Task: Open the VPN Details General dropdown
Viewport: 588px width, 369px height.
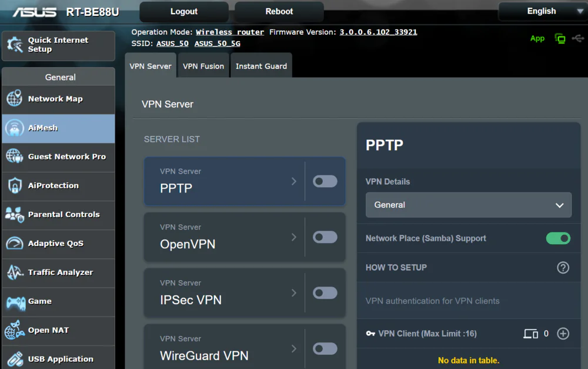Action: click(469, 205)
